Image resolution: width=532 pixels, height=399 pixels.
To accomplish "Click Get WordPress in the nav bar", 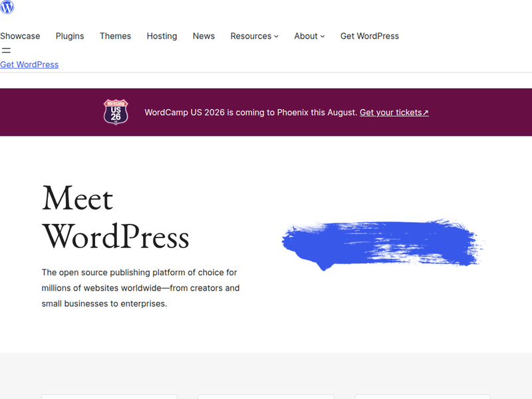I will [370, 36].
